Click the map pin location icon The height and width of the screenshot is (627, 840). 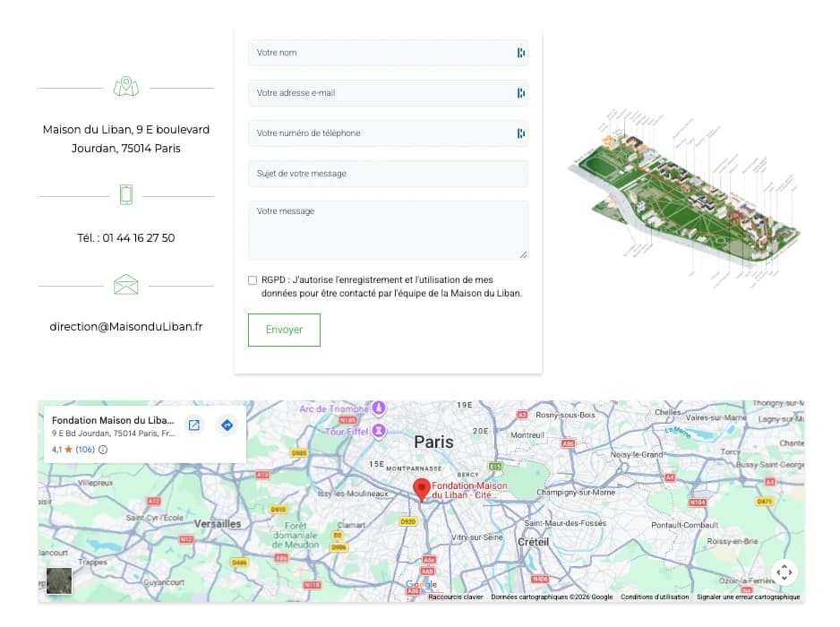(126, 86)
